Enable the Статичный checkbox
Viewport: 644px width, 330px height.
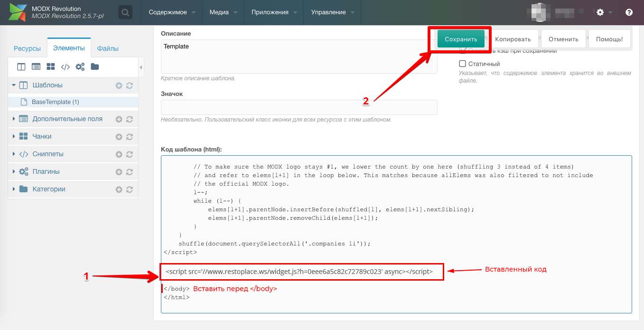click(x=462, y=64)
